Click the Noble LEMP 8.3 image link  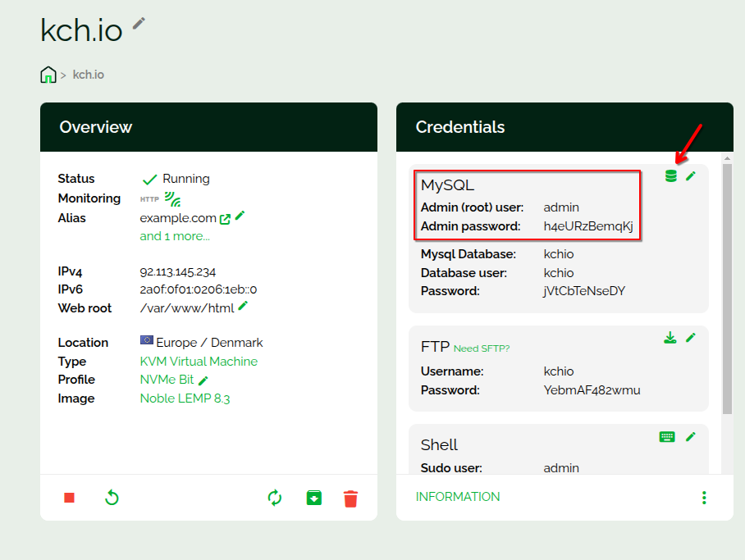185,398
